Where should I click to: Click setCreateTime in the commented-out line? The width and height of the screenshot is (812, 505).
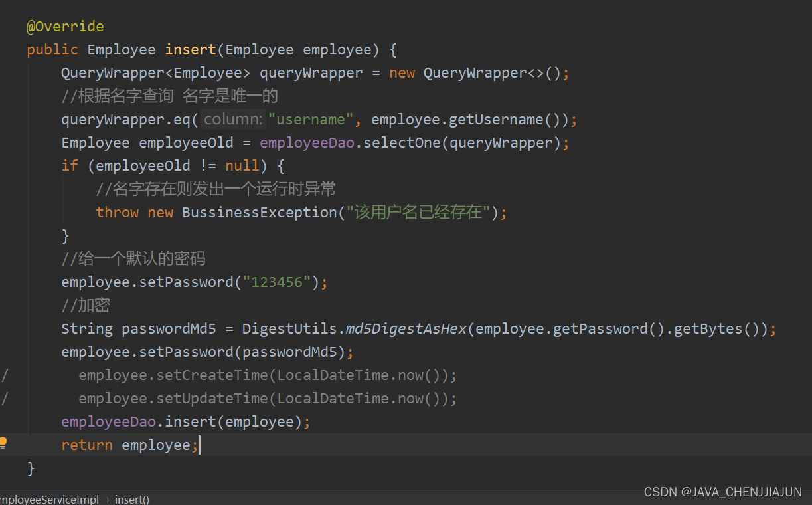click(212, 375)
